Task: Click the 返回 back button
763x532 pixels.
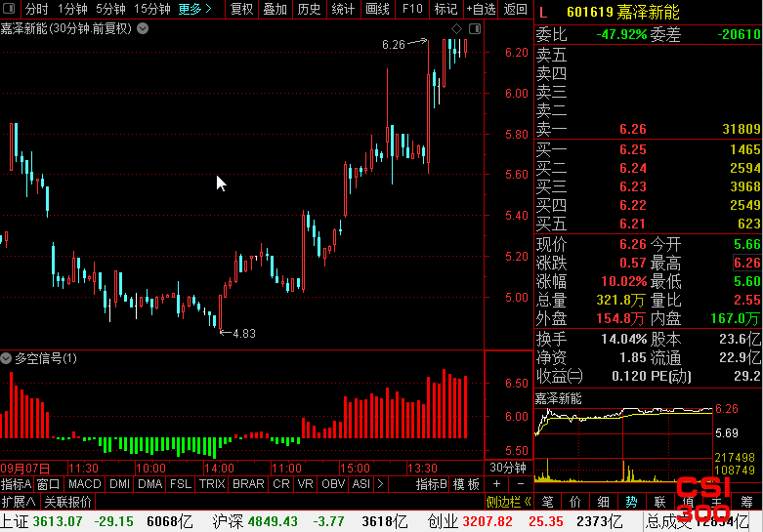Action: pyautogui.click(x=515, y=9)
